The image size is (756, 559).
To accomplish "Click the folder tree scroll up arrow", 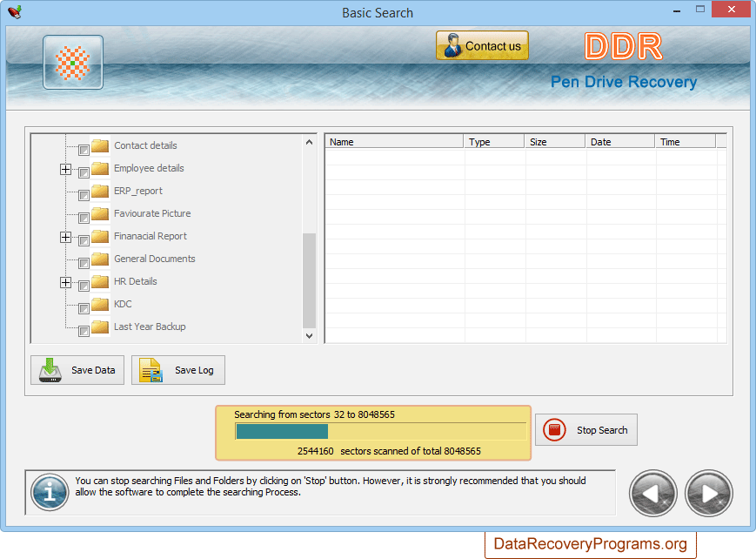I will click(x=309, y=142).
